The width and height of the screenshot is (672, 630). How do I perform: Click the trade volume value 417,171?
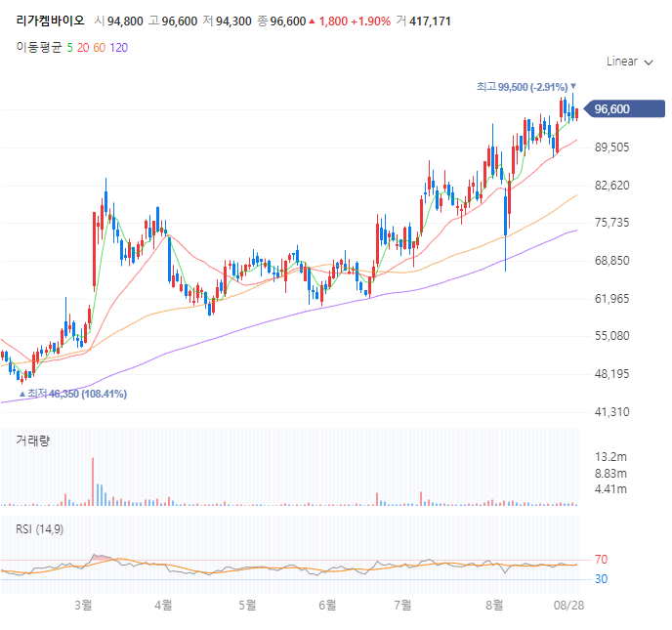pyautogui.click(x=431, y=21)
